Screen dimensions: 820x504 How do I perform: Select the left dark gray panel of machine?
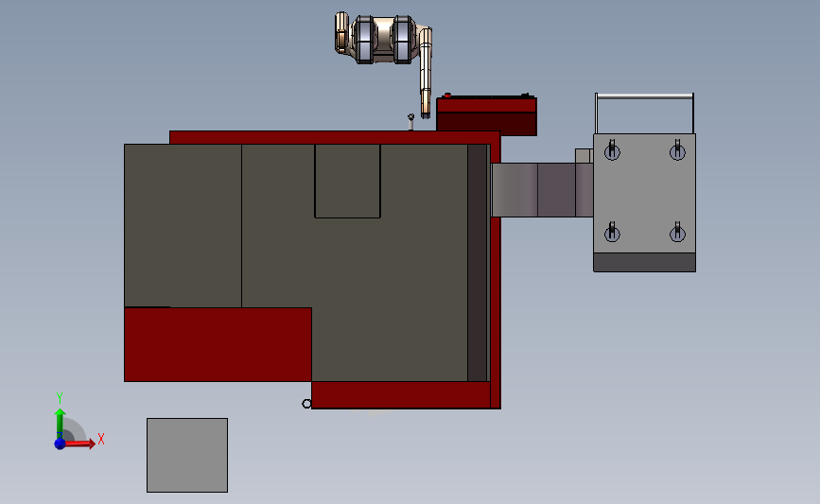[183, 225]
